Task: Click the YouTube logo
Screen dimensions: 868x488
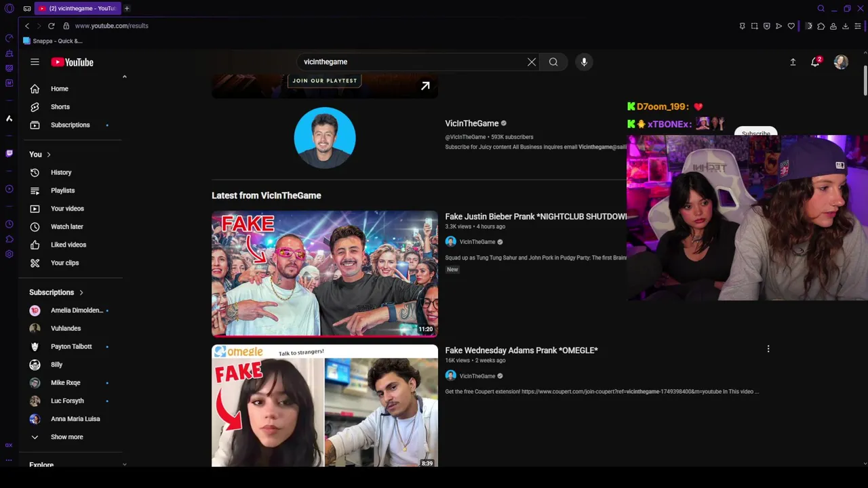Action: pyautogui.click(x=72, y=62)
